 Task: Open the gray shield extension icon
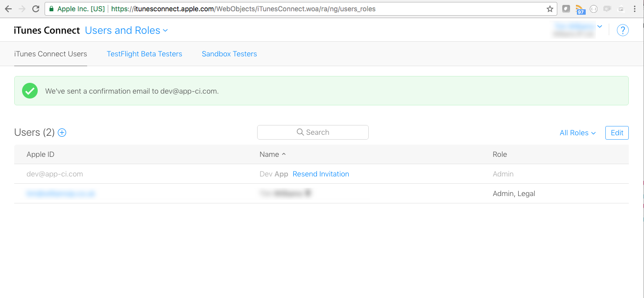click(566, 9)
